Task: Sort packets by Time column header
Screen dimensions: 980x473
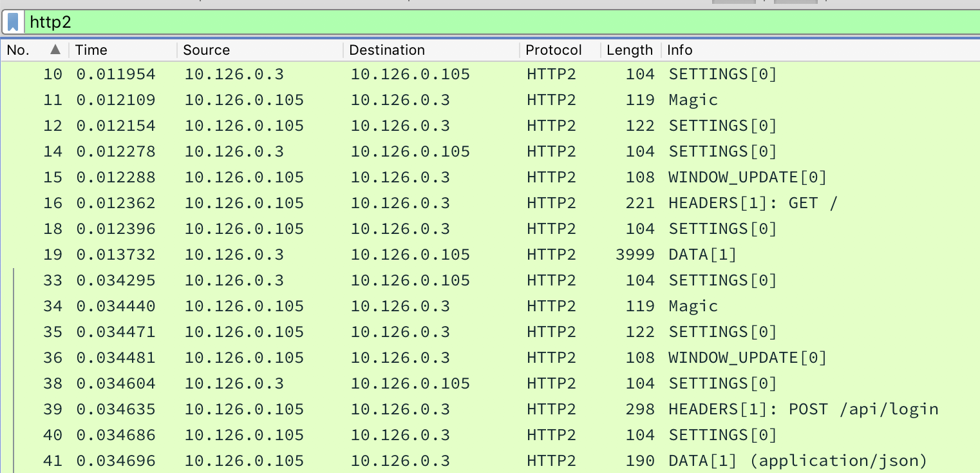Action: 122,50
